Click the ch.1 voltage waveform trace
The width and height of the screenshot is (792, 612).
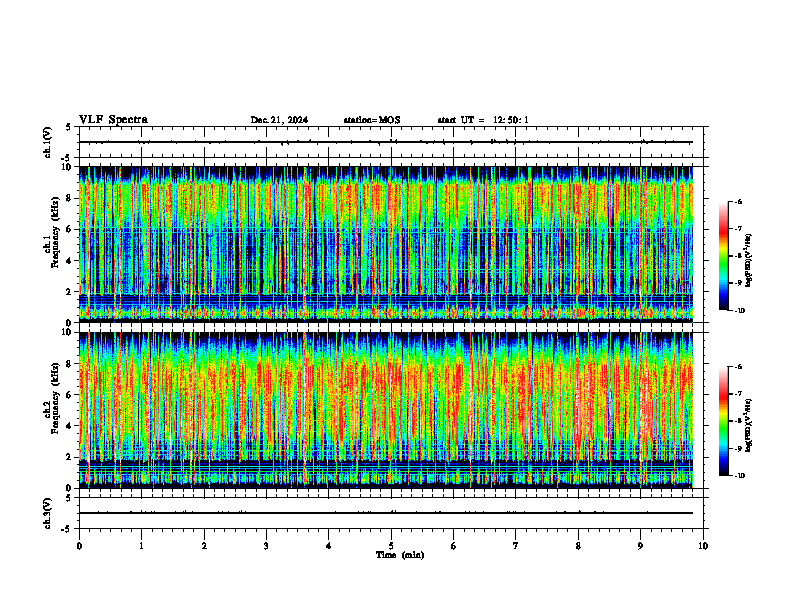[x=386, y=142]
